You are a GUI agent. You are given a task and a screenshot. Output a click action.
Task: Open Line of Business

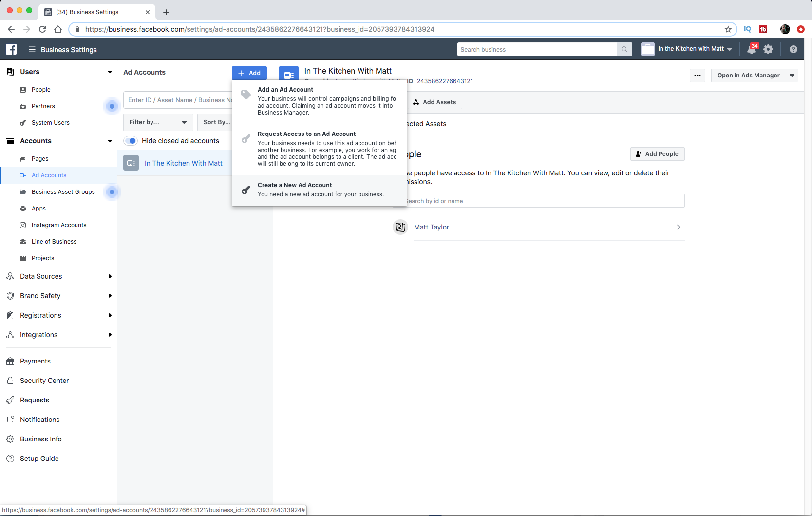(x=54, y=242)
